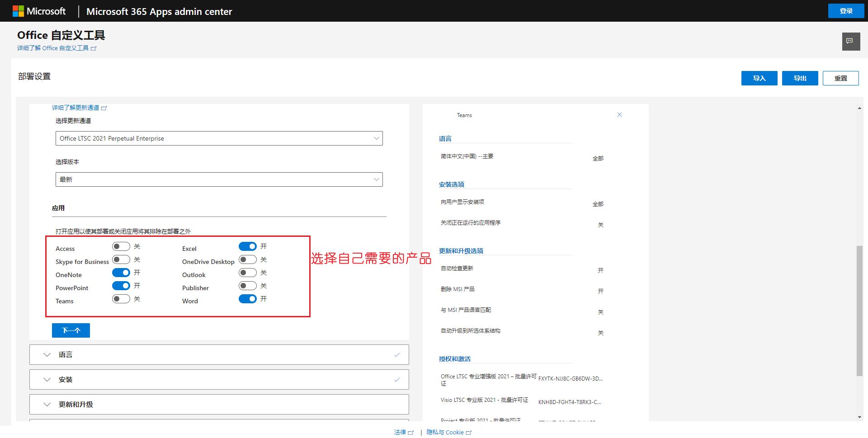
Task: Click the 下一个 next button
Action: coord(71,330)
